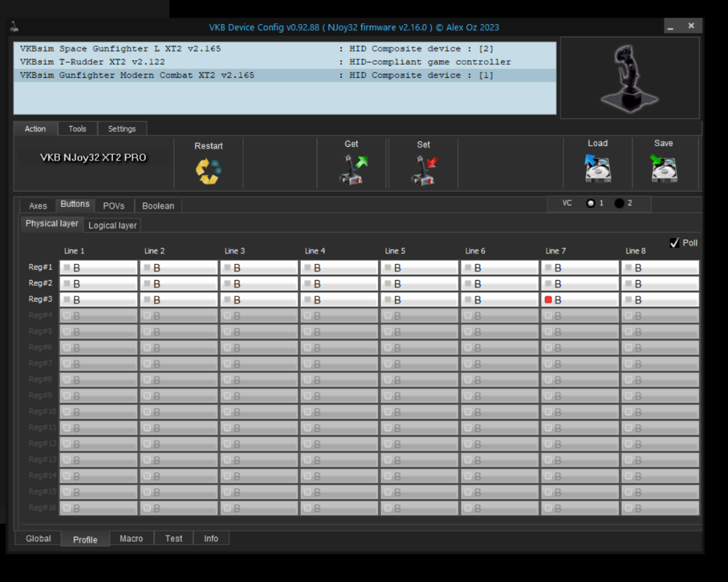Image resolution: width=728 pixels, height=582 pixels.
Task: Click the VKB NJoy32 XT2 PRO label
Action: click(93, 157)
